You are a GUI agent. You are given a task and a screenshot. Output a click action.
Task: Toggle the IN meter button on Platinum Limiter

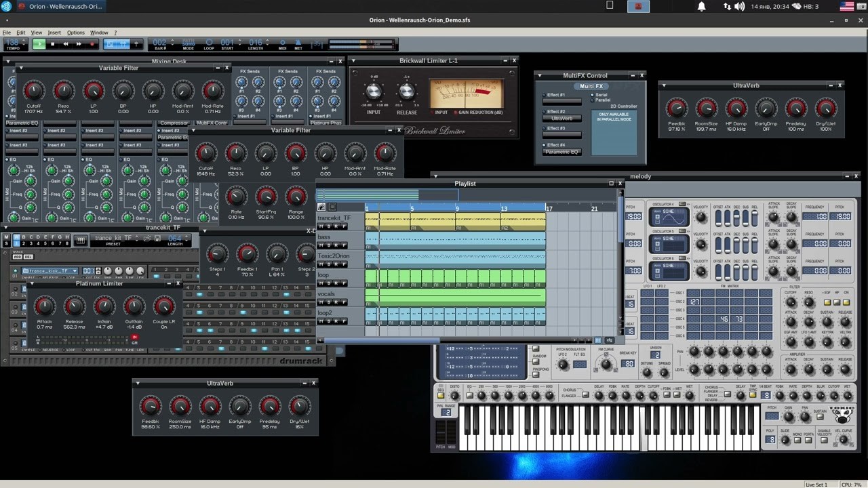click(134, 337)
